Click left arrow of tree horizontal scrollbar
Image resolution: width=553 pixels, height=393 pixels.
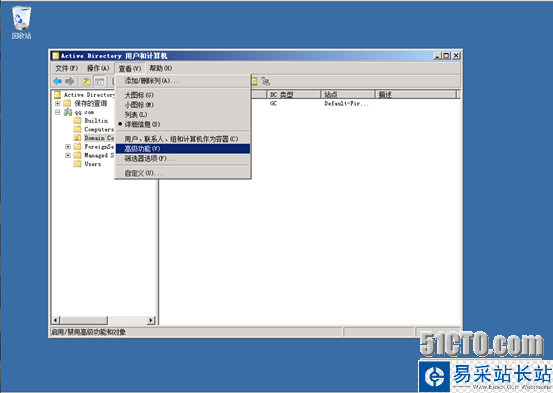coord(56,320)
